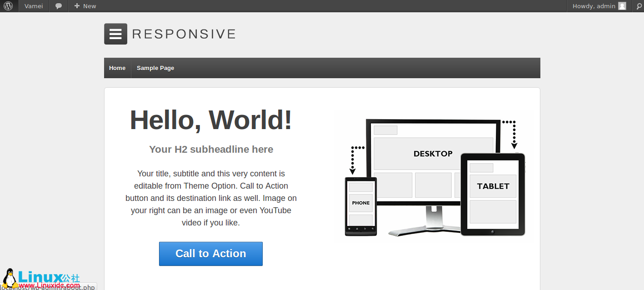Click the admin avatar image
The image size is (644, 290).
[x=622, y=6]
